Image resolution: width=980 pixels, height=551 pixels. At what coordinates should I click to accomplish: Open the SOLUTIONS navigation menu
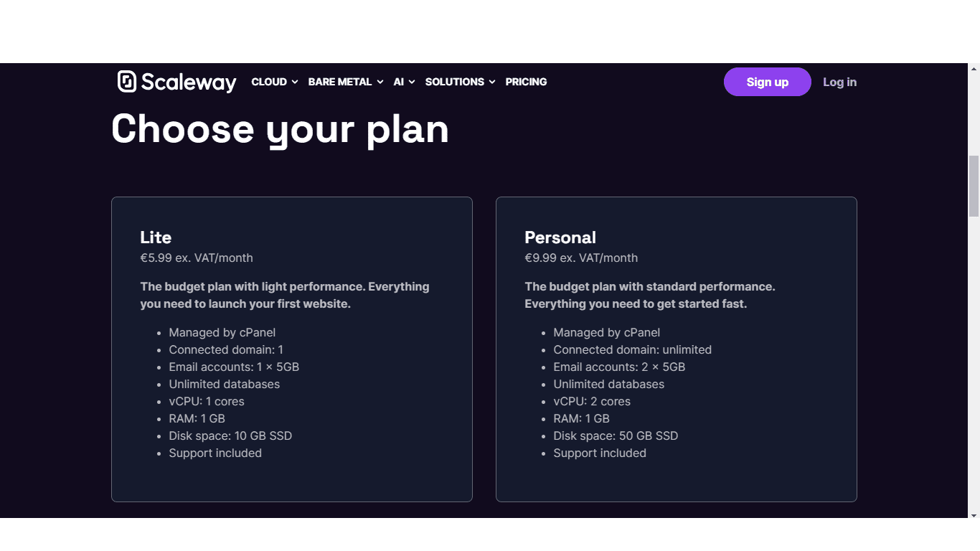point(461,82)
